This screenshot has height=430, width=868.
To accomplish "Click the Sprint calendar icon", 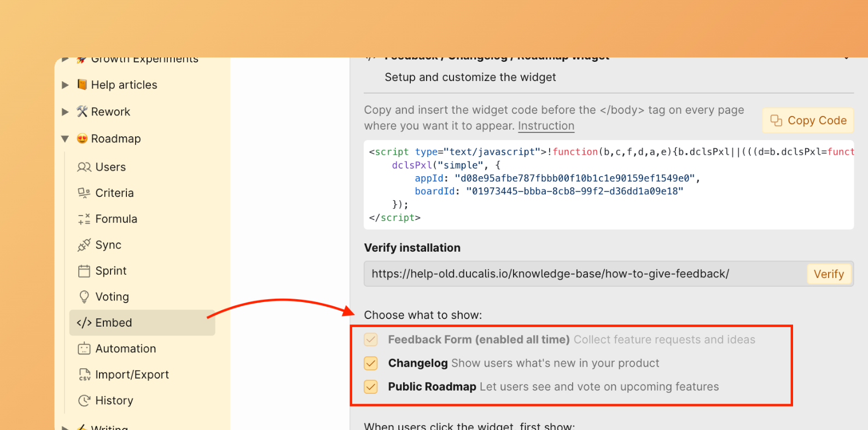I will tap(84, 271).
